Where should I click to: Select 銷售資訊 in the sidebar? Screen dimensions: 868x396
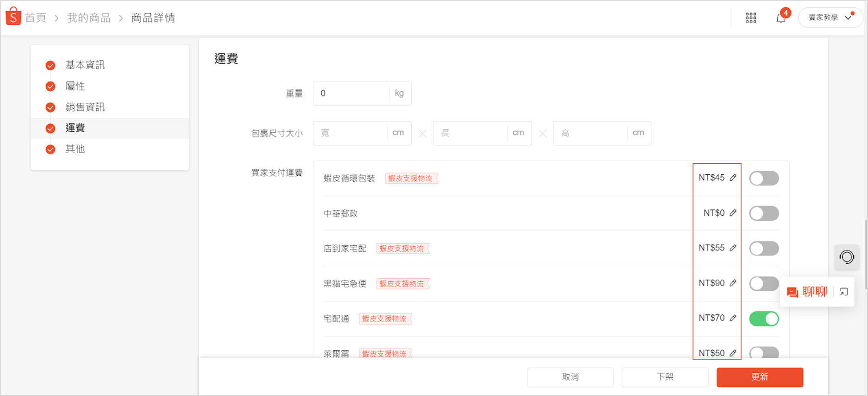85,107
